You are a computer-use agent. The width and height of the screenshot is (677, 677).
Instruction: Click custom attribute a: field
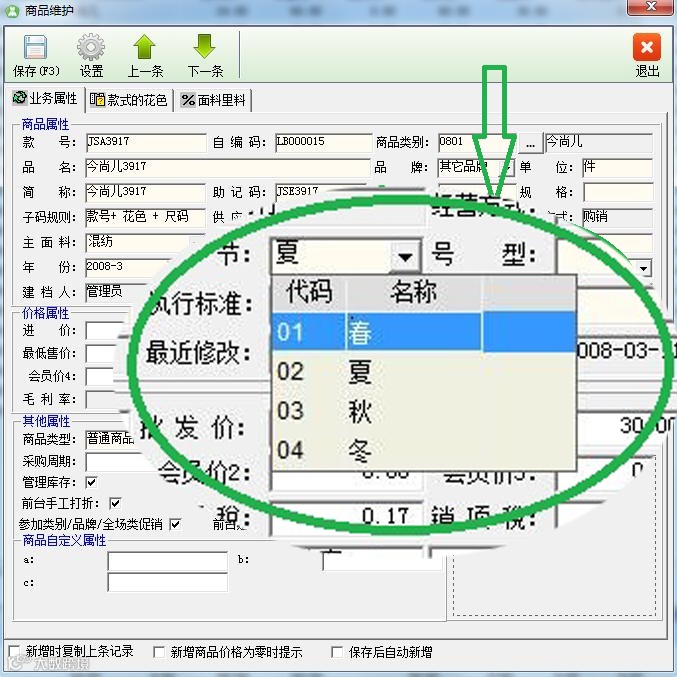click(x=168, y=561)
